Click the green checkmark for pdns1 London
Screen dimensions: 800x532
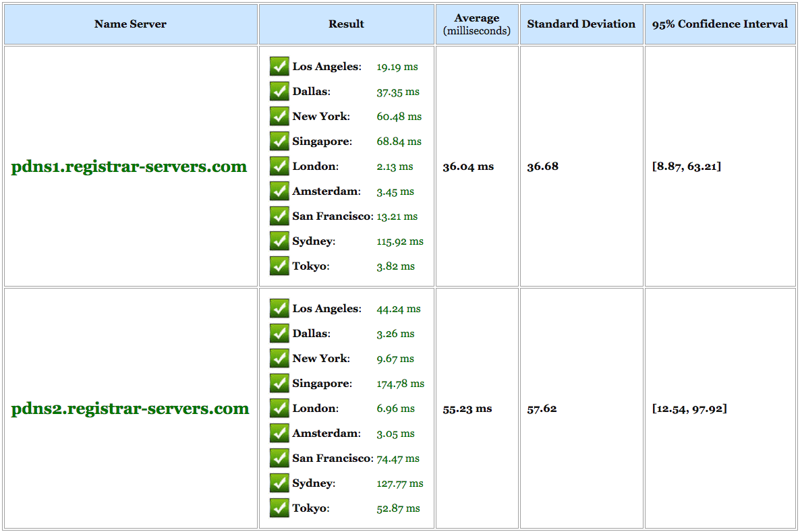pos(279,167)
